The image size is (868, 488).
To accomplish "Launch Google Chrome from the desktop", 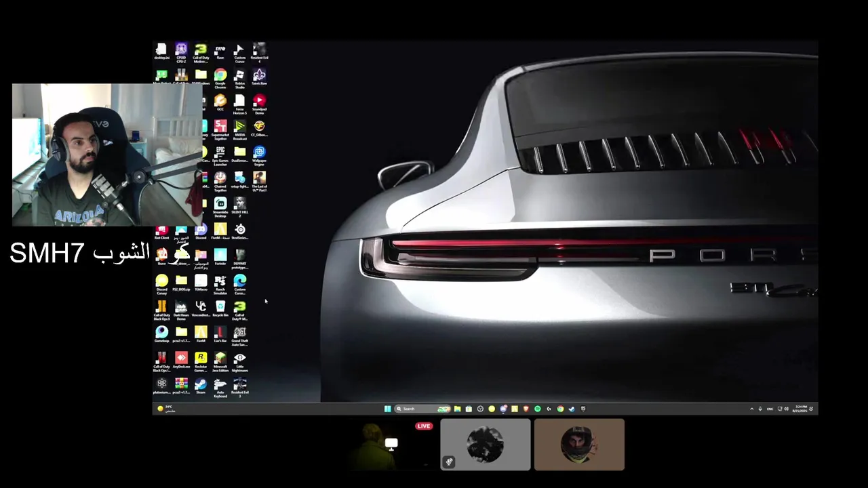I will (220, 79).
